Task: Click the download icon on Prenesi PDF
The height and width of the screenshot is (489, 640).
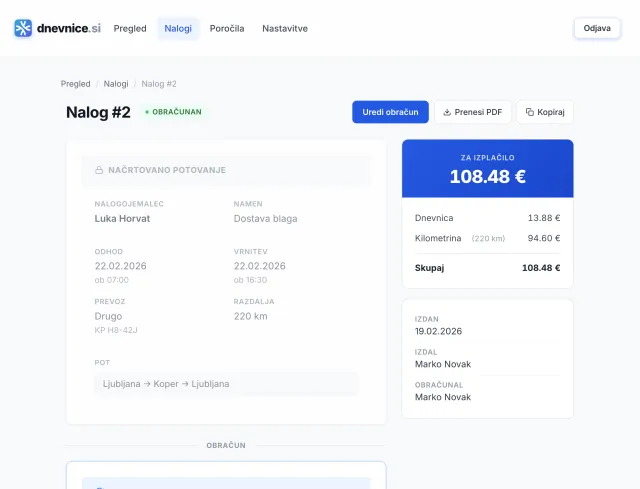Action: coord(447,112)
